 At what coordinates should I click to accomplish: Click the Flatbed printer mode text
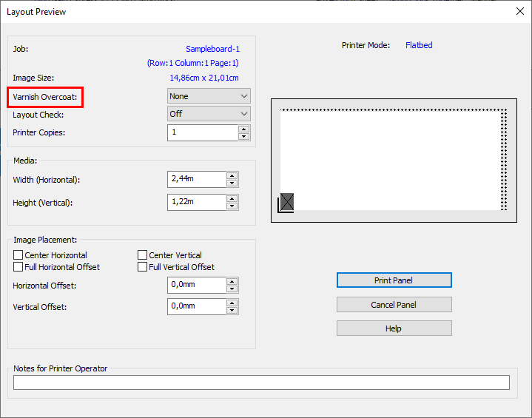(419, 45)
